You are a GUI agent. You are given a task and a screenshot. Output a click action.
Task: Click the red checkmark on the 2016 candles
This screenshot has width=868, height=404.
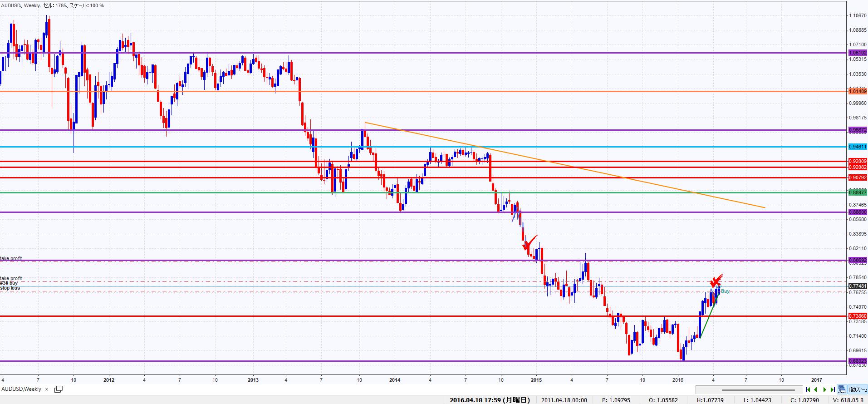[x=716, y=280]
